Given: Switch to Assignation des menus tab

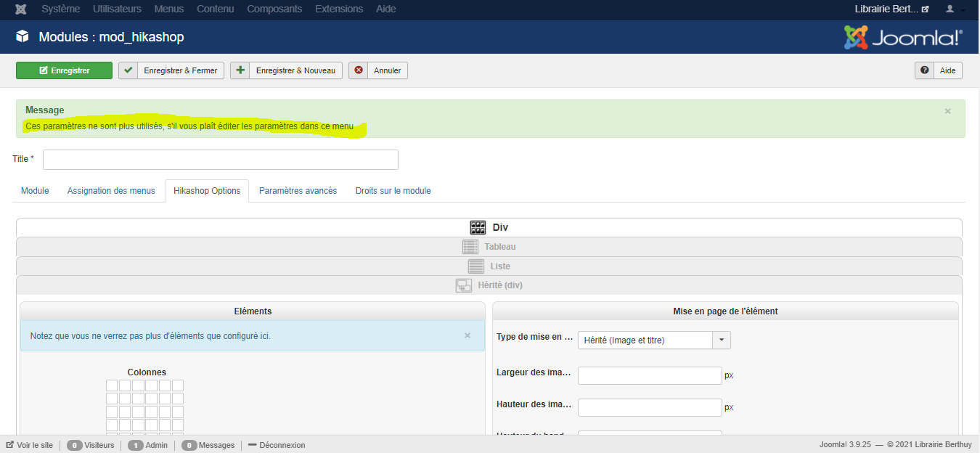Looking at the screenshot, I should click(x=111, y=191).
